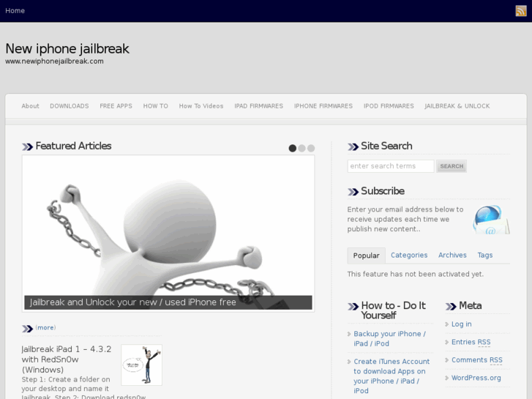Open How To Videos menu item
The height and width of the screenshot is (399, 532).
click(x=201, y=106)
